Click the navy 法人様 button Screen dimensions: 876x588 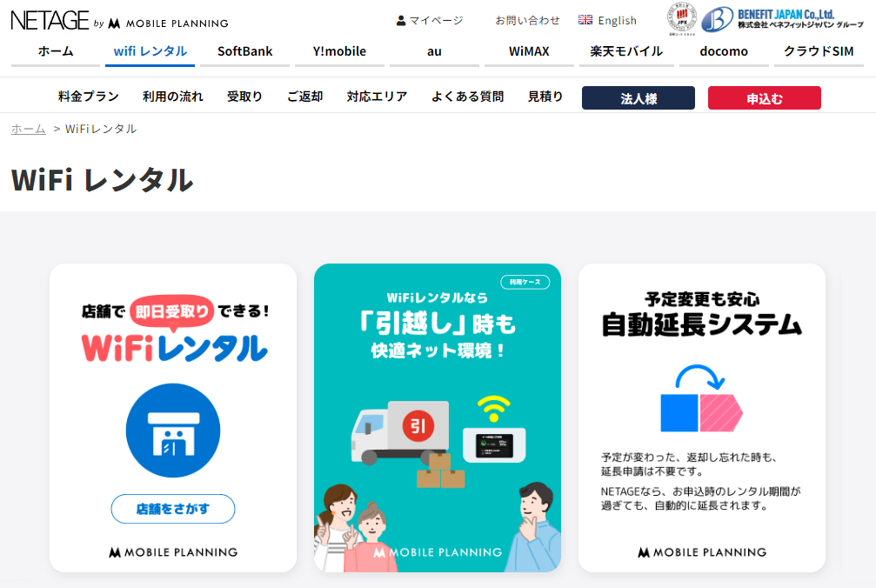tap(639, 98)
